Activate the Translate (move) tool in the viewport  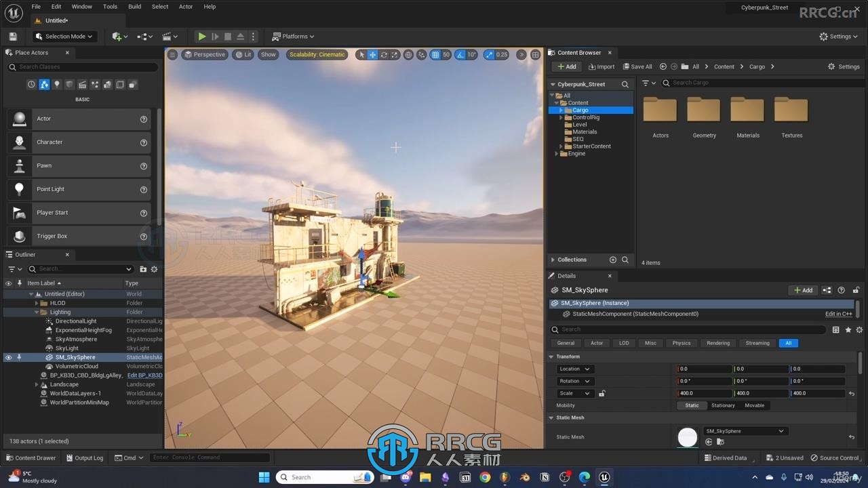point(372,55)
